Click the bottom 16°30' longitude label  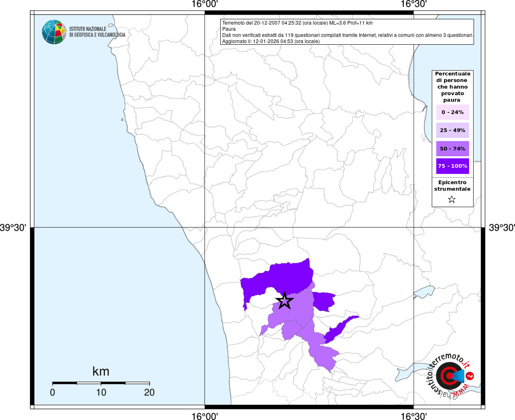click(414, 416)
